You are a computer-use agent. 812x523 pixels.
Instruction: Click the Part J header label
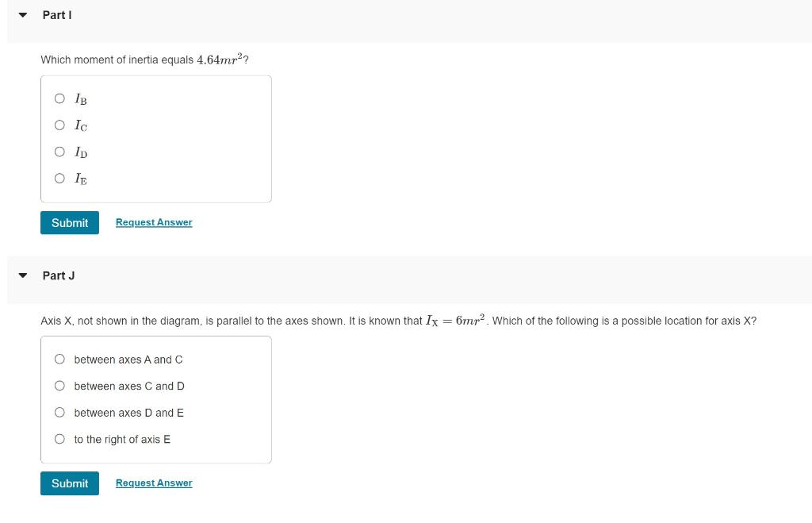coord(58,275)
